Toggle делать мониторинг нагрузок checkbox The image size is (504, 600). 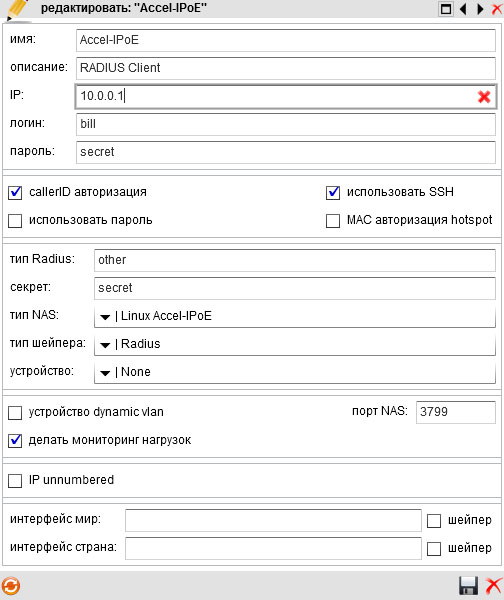tap(15, 441)
